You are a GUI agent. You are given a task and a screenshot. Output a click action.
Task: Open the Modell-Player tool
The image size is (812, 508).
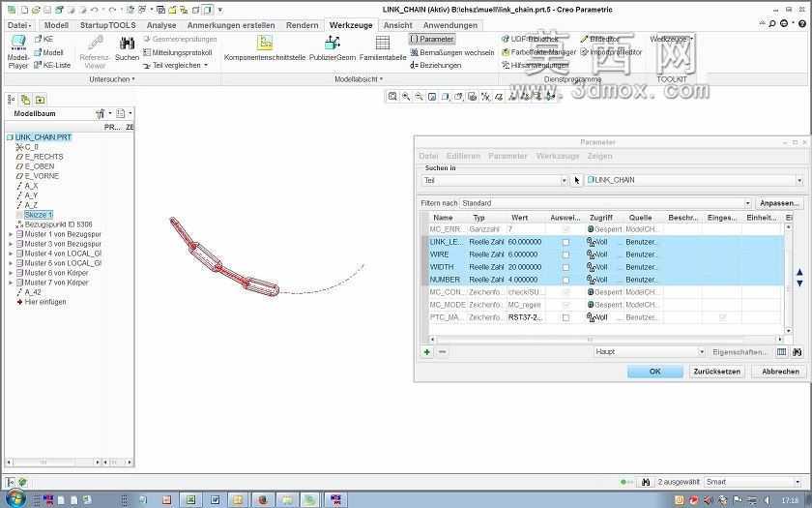18,51
